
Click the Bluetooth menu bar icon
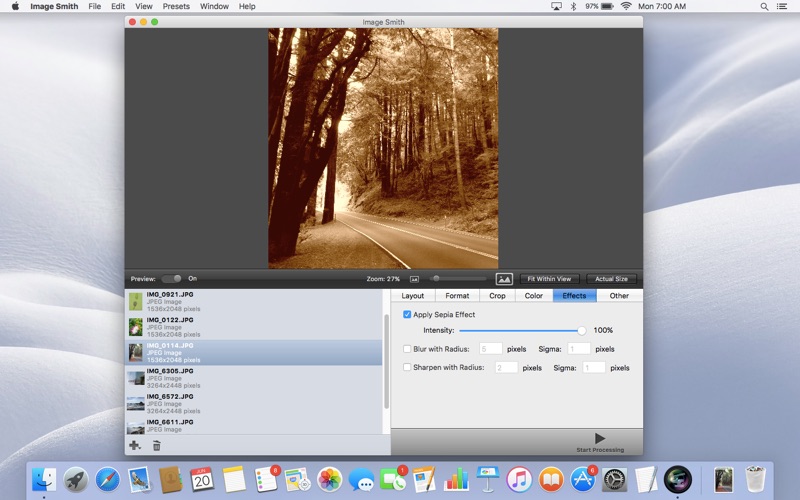(x=573, y=6)
